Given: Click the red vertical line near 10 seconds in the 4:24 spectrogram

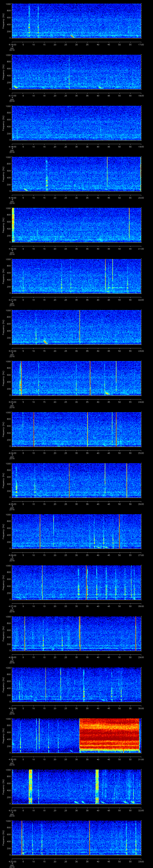Looking at the screenshot, I should pyautogui.click(x=34, y=429).
